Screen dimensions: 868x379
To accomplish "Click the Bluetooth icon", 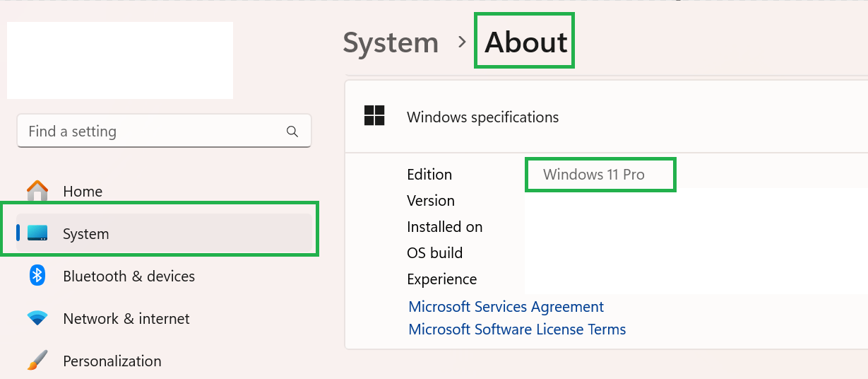I will pos(37,276).
